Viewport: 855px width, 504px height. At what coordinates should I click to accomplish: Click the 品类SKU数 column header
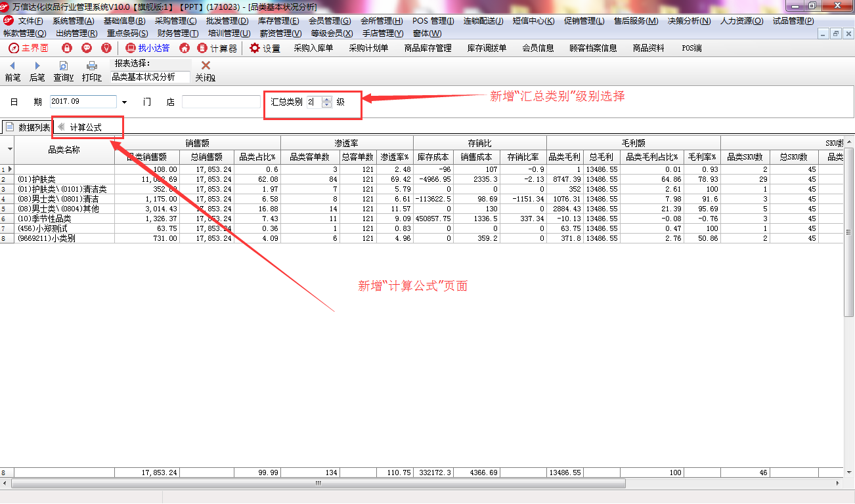coord(745,157)
